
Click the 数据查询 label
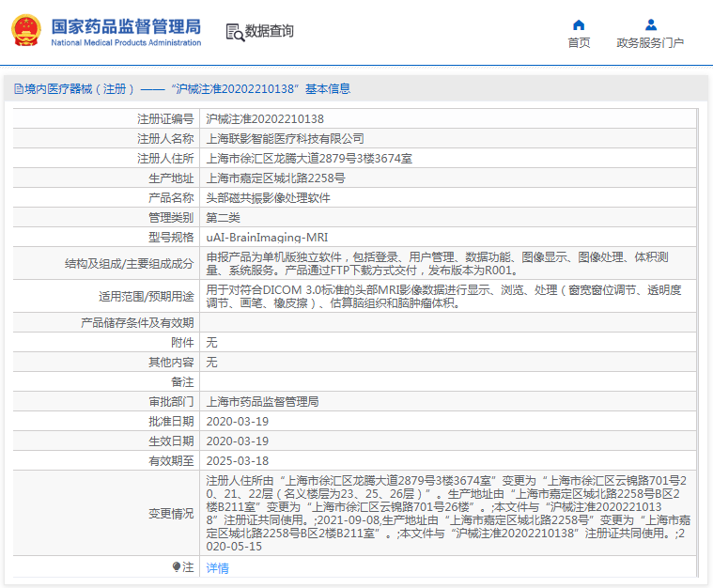tap(270, 31)
